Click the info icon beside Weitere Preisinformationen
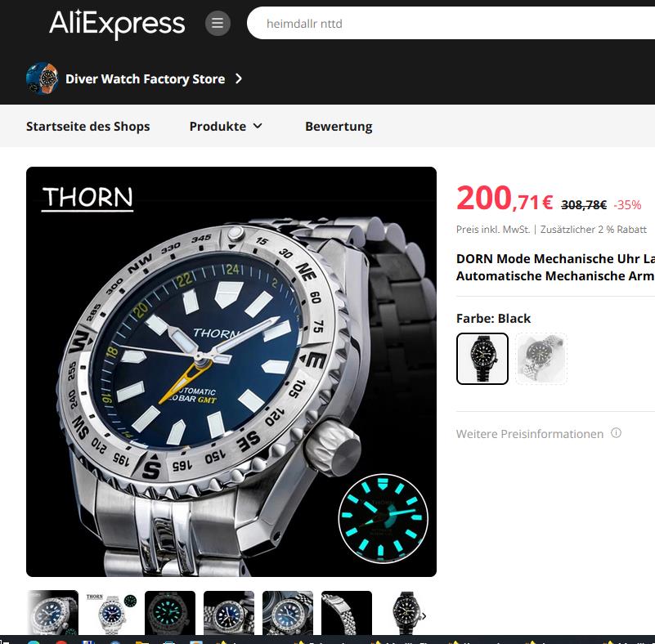Screen dimensions: 655x644 point(616,433)
